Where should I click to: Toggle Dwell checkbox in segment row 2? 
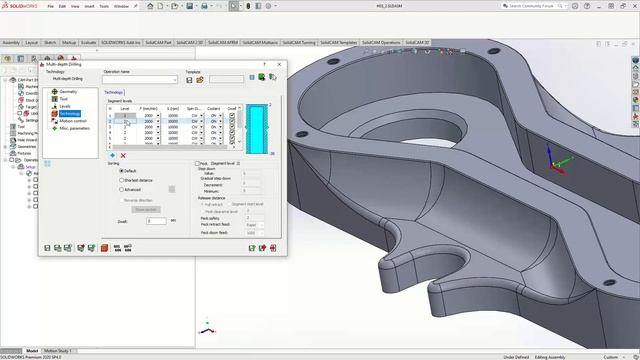point(232,121)
